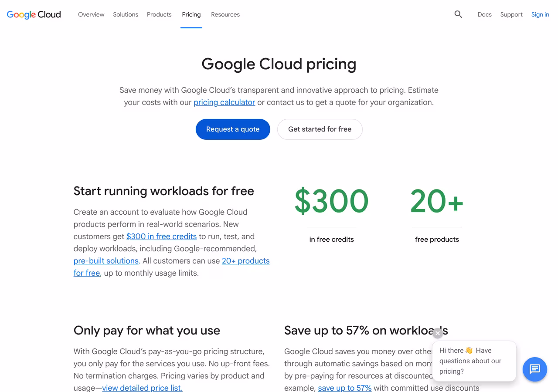Click the 'Hi there' chat prompt message
The height and width of the screenshot is (392, 558).
tap(474, 361)
